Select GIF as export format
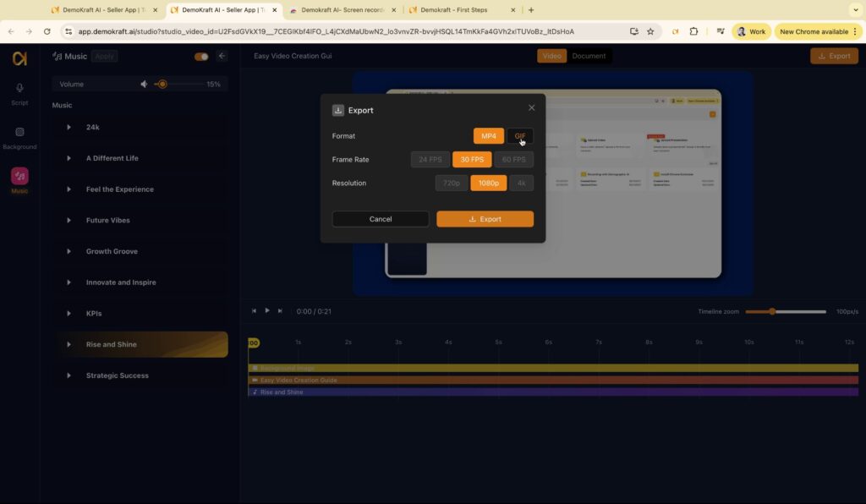 519,136
